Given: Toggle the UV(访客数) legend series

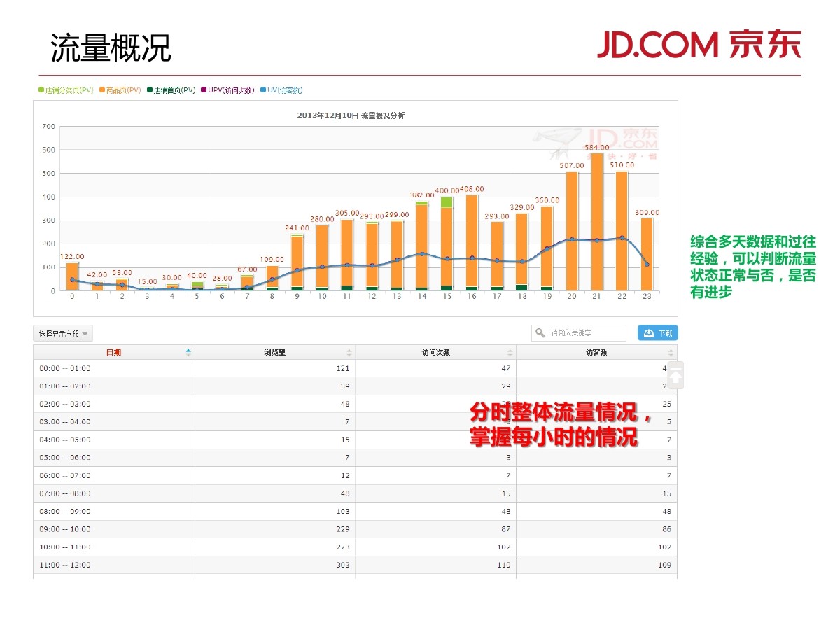Looking at the screenshot, I should pos(281,90).
